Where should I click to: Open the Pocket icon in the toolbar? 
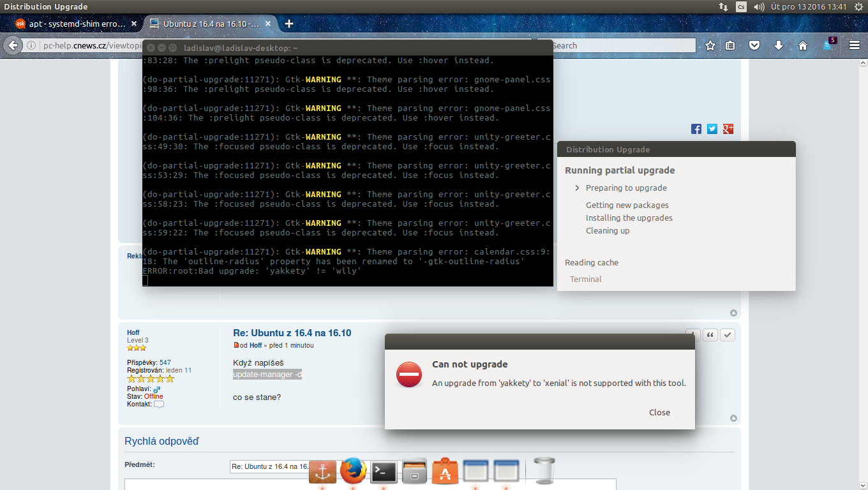pos(754,45)
